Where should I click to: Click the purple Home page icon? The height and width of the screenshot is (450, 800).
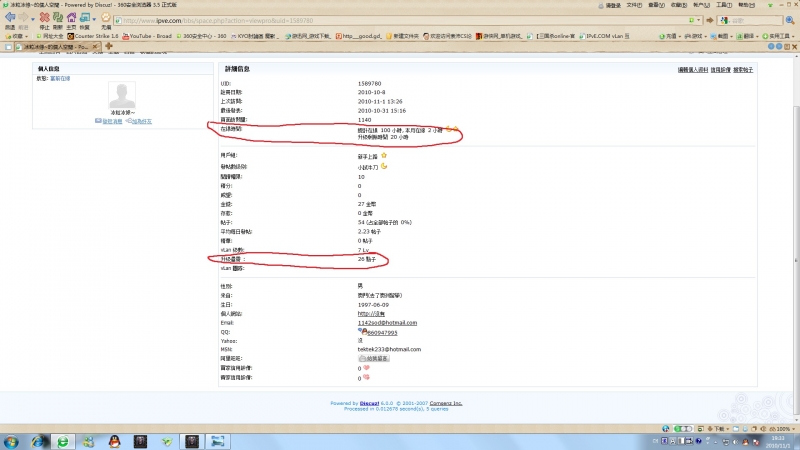(x=71, y=18)
